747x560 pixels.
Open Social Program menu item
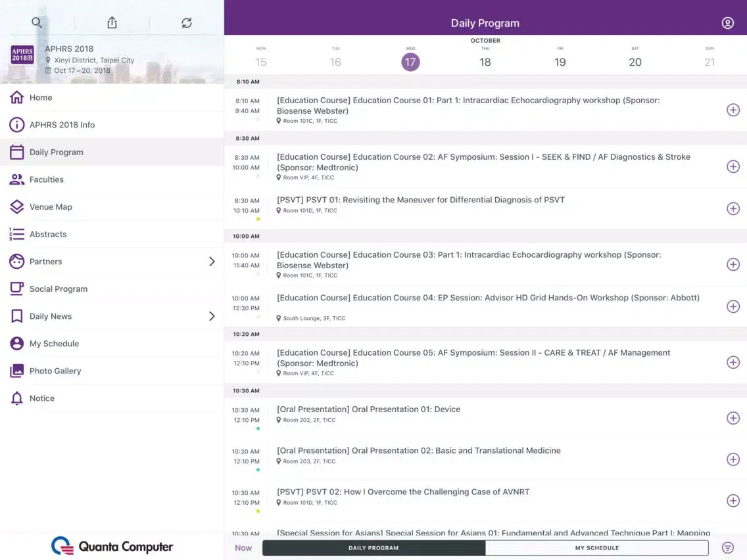pyautogui.click(x=112, y=289)
